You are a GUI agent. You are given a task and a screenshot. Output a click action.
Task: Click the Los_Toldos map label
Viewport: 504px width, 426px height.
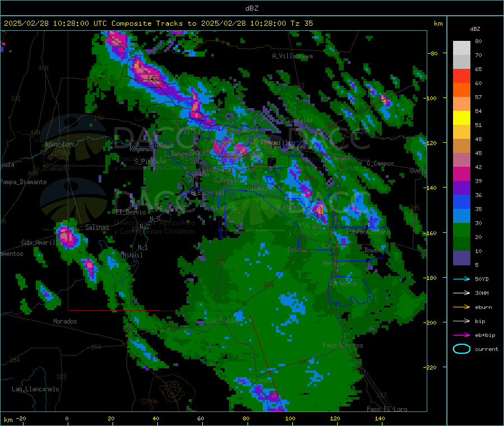coord(223,321)
